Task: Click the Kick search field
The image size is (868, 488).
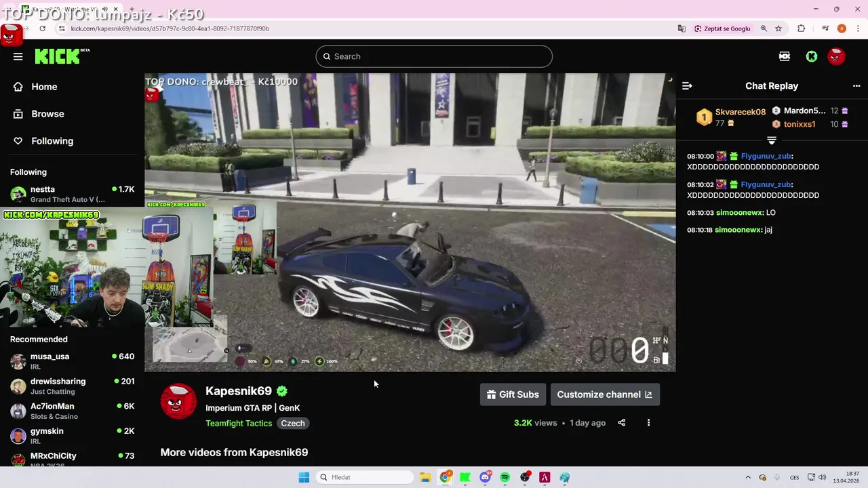Action: coord(434,56)
